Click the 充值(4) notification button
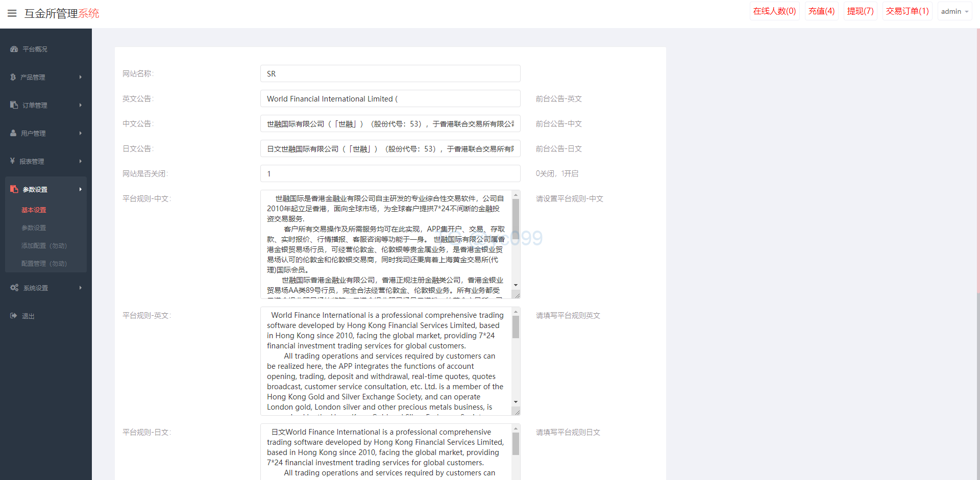Screen dimensions: 980x480 coord(821,11)
